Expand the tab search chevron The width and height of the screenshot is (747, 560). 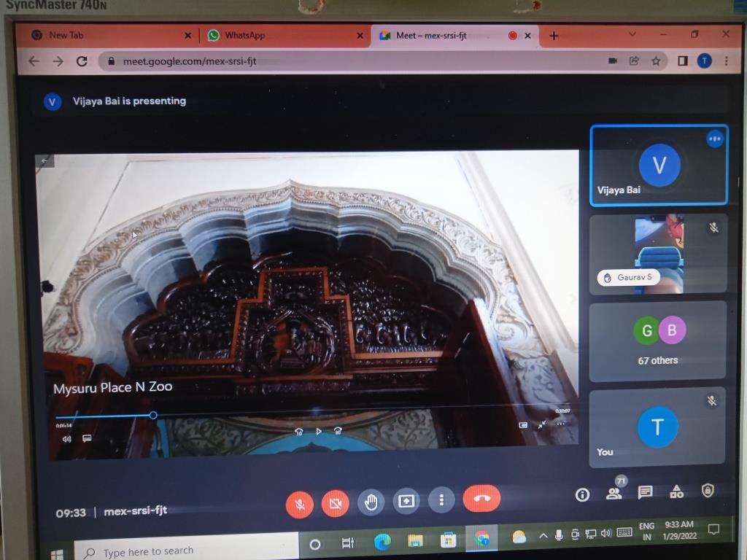[632, 34]
